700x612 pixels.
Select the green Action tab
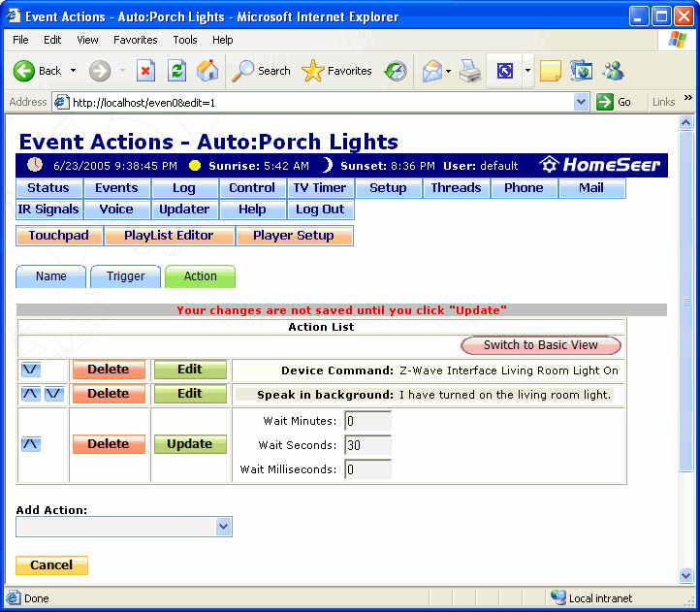pyautogui.click(x=200, y=276)
